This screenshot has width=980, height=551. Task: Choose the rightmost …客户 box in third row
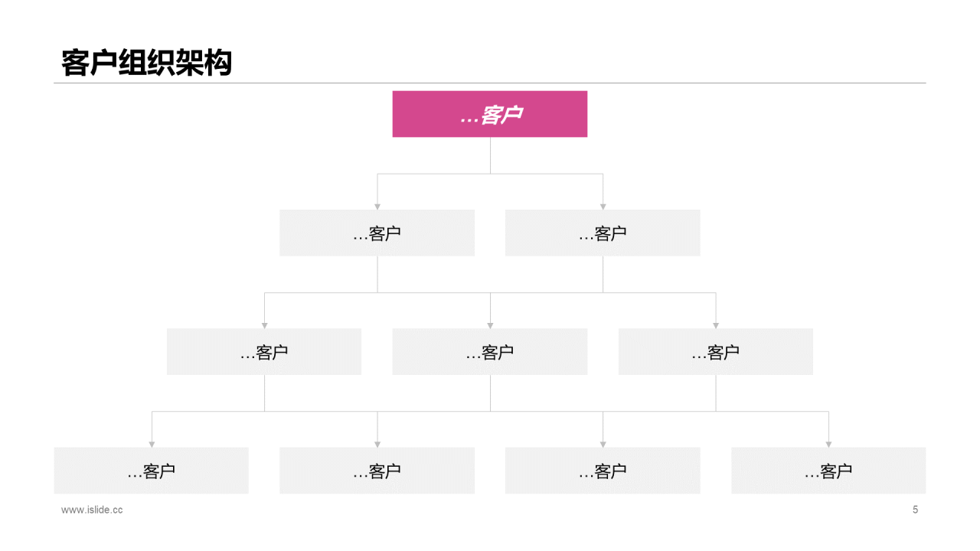(x=716, y=351)
